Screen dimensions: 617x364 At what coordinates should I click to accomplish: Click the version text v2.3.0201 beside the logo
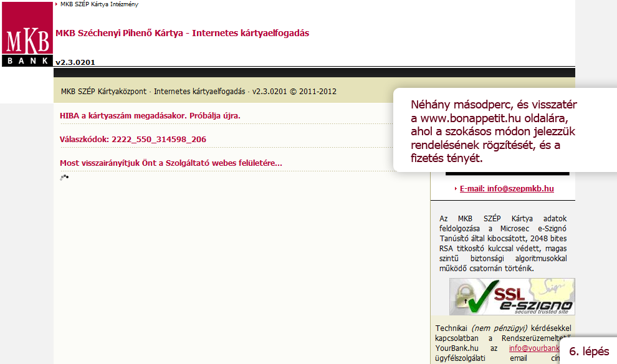pyautogui.click(x=75, y=62)
